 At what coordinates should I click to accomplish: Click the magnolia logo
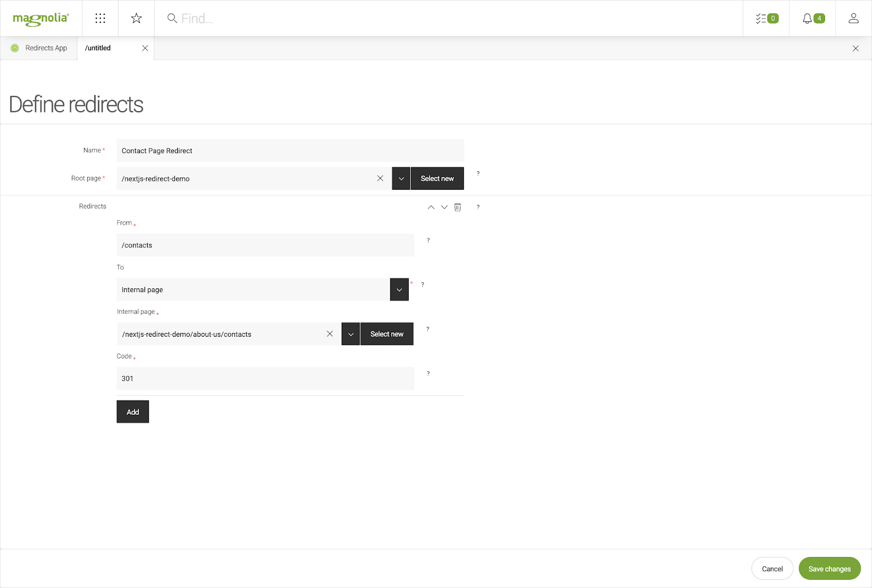(x=40, y=18)
